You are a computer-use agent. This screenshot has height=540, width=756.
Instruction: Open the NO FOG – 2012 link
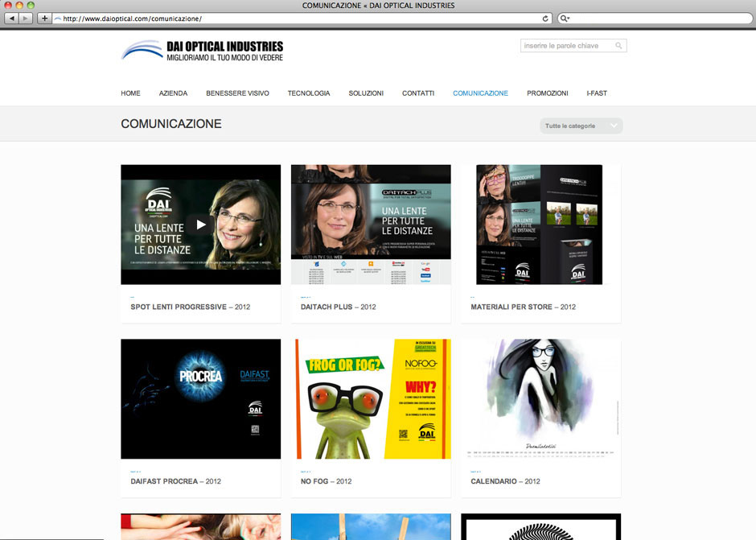[x=326, y=481]
